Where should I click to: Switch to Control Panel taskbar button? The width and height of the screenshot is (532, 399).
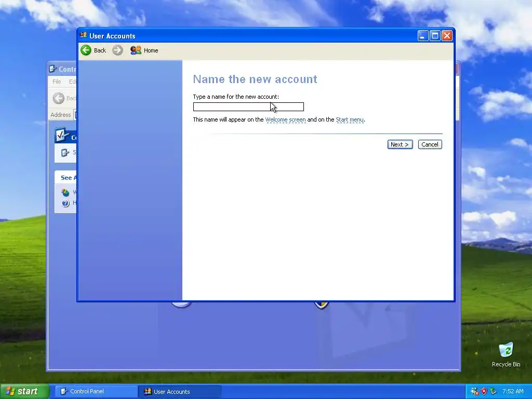tap(96, 391)
